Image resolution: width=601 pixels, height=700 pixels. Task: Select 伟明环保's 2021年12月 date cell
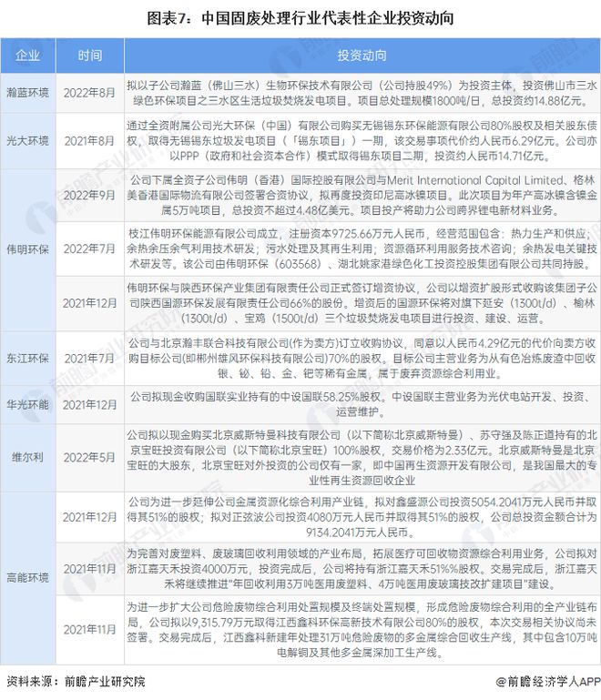[90, 303]
